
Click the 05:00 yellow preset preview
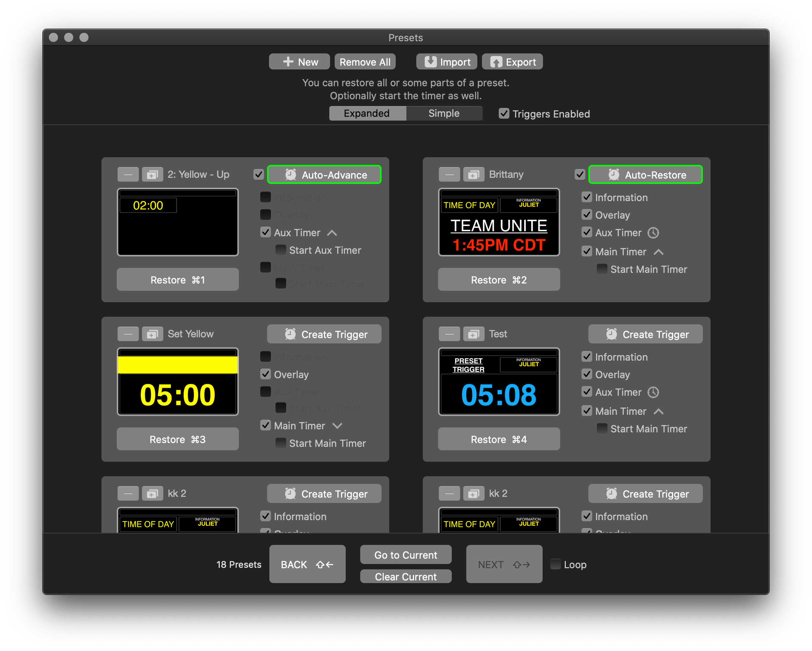point(178,382)
